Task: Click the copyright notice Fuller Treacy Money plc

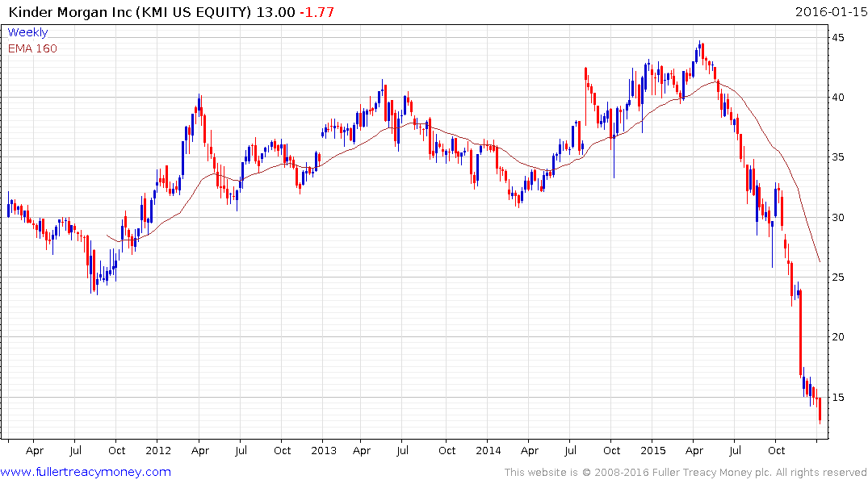Action: [686, 473]
